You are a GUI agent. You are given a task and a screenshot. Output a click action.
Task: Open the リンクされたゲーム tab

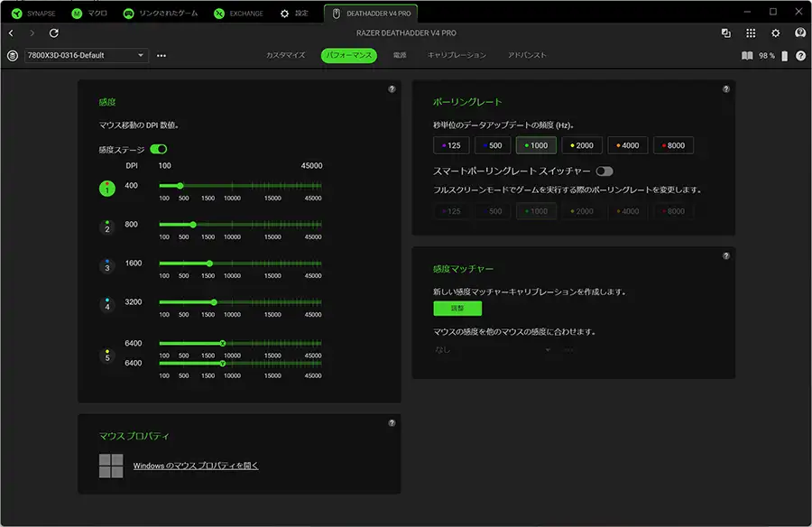coord(161,14)
